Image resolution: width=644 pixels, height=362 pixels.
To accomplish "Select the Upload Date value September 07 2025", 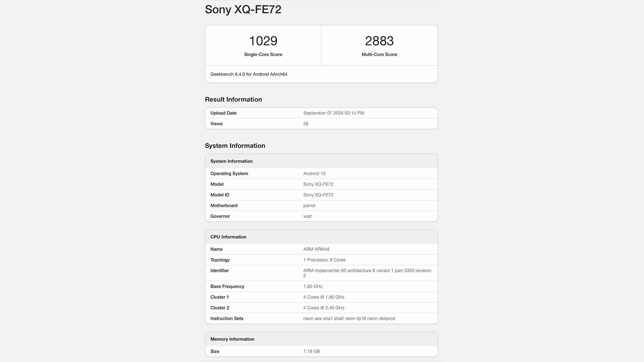I will (x=333, y=113).
